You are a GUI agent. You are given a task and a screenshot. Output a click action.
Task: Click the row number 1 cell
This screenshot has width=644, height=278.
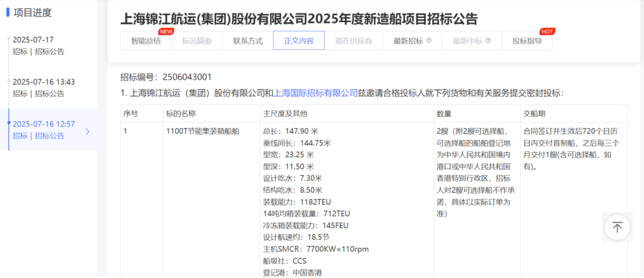click(125, 131)
